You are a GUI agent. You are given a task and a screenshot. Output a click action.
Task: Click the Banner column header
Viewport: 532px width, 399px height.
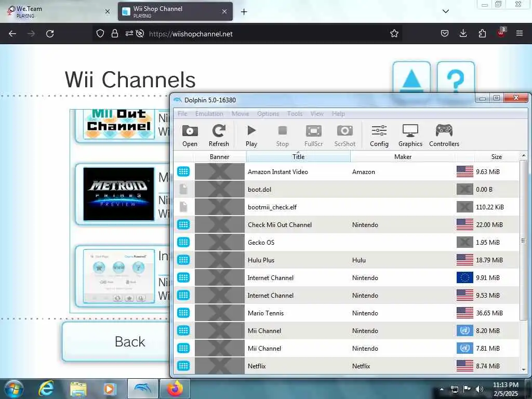click(220, 157)
